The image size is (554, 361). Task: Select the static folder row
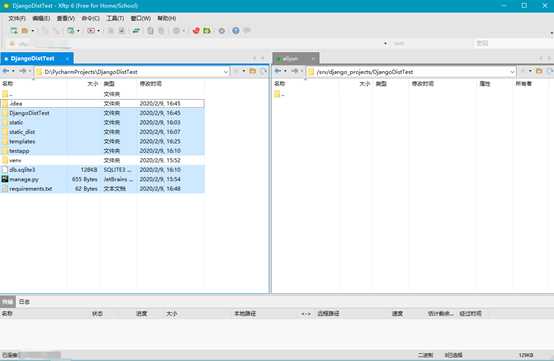click(x=102, y=123)
